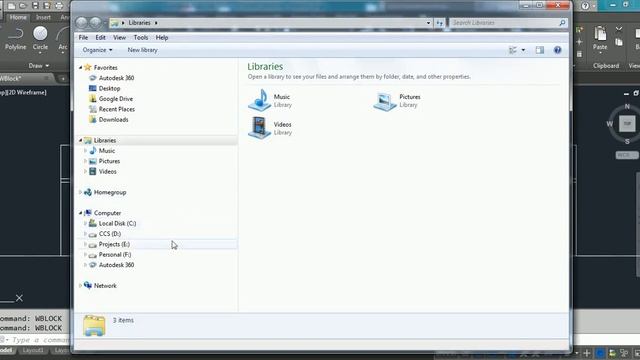Open the Tools menu
Screen dimensions: 640x360
coord(141,38)
